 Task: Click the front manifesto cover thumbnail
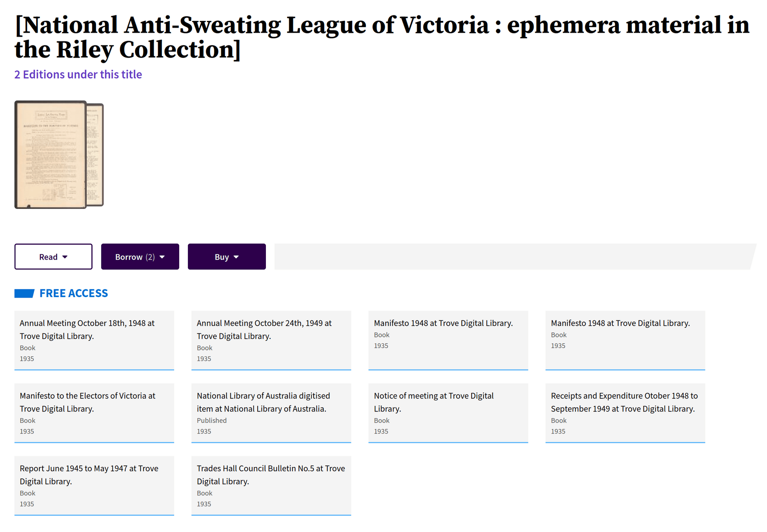coord(50,154)
